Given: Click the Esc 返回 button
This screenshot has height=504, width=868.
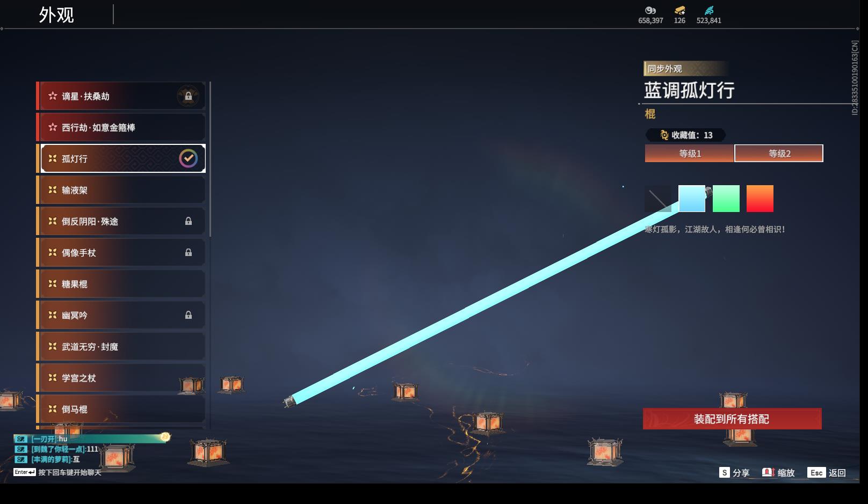Looking at the screenshot, I should tap(827, 472).
